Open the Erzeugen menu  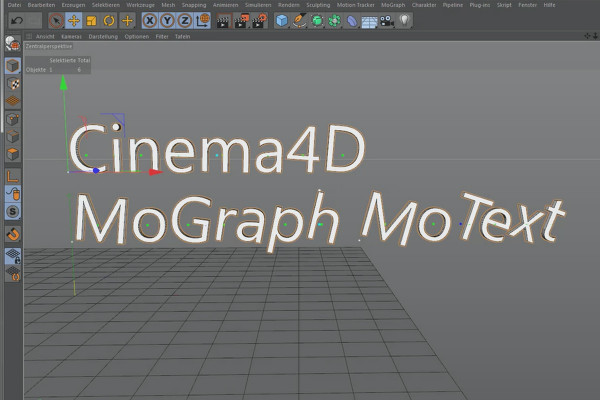click(x=73, y=5)
